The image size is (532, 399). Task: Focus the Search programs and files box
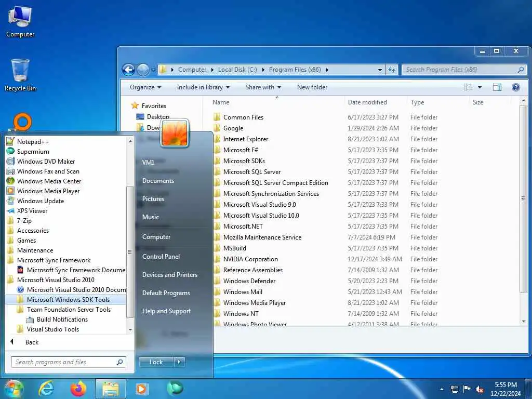click(x=68, y=362)
